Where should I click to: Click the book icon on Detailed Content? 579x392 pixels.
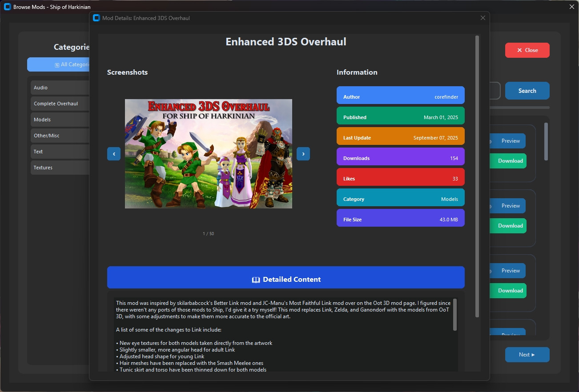(256, 280)
